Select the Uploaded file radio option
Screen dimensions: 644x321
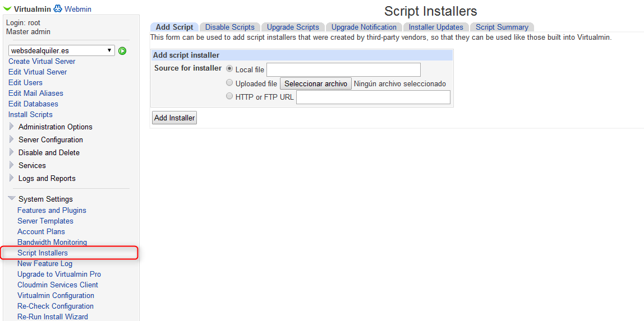pyautogui.click(x=229, y=83)
